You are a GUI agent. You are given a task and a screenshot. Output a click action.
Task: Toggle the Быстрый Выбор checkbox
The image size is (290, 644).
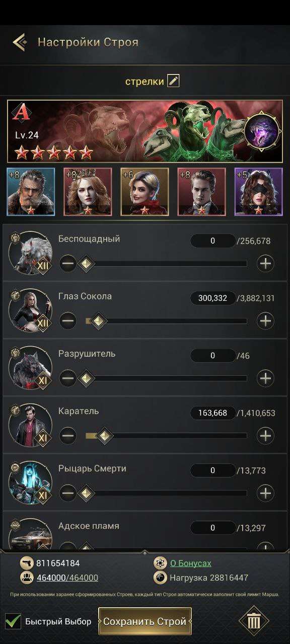13,621
